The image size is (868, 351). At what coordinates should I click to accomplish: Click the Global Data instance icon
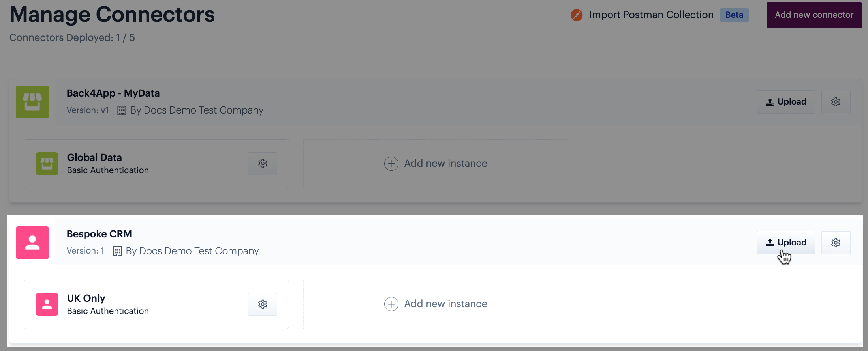tap(47, 164)
